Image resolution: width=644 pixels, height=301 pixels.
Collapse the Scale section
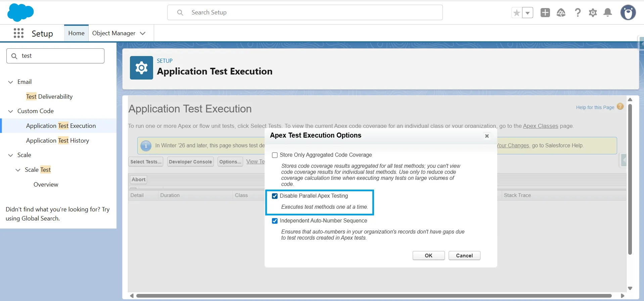[x=11, y=155]
